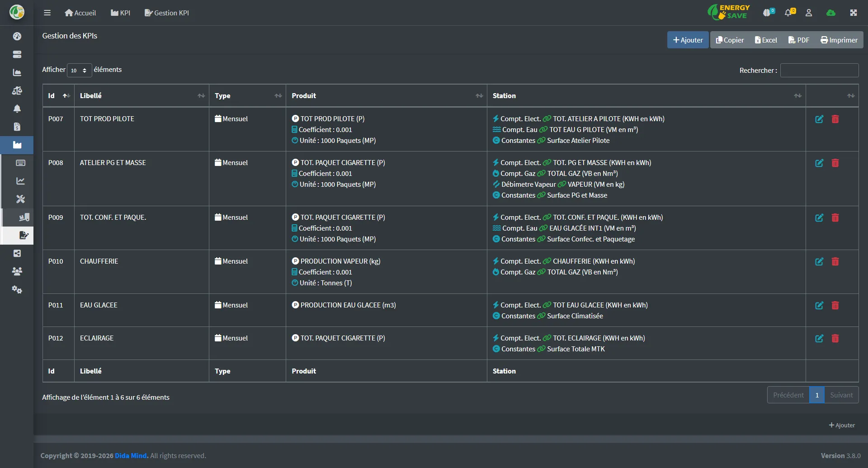Click the Energy Save logo in header
Image resolution: width=868 pixels, height=468 pixels.
(x=728, y=12)
